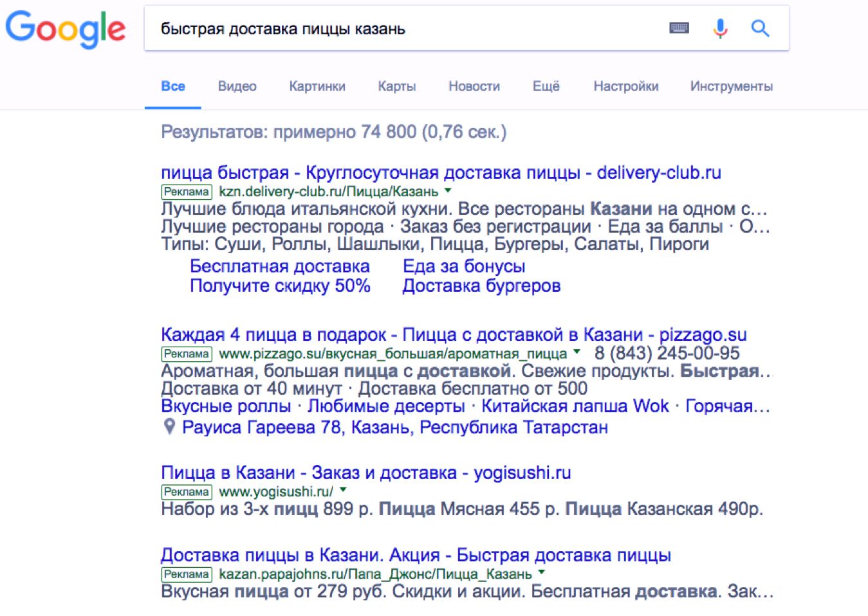
Task: Click Реклама badge of papajohns ad
Action: click(x=186, y=574)
